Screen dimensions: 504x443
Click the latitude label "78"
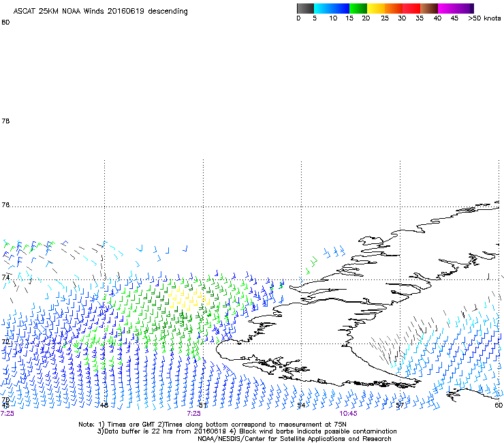[x=5, y=121]
